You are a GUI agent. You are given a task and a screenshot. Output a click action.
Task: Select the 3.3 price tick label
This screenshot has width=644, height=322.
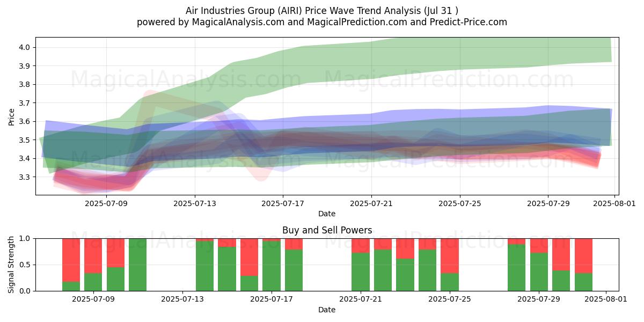tap(25, 177)
